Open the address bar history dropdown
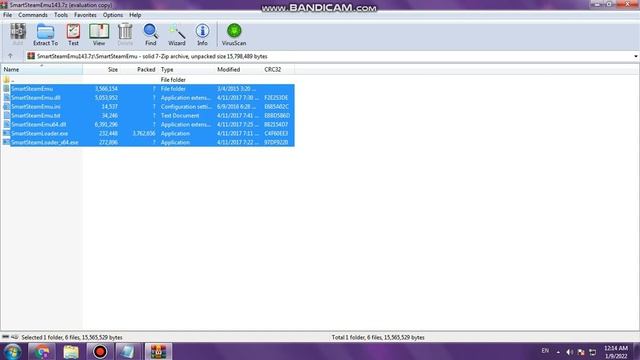640x360 pixels. pos(636,56)
